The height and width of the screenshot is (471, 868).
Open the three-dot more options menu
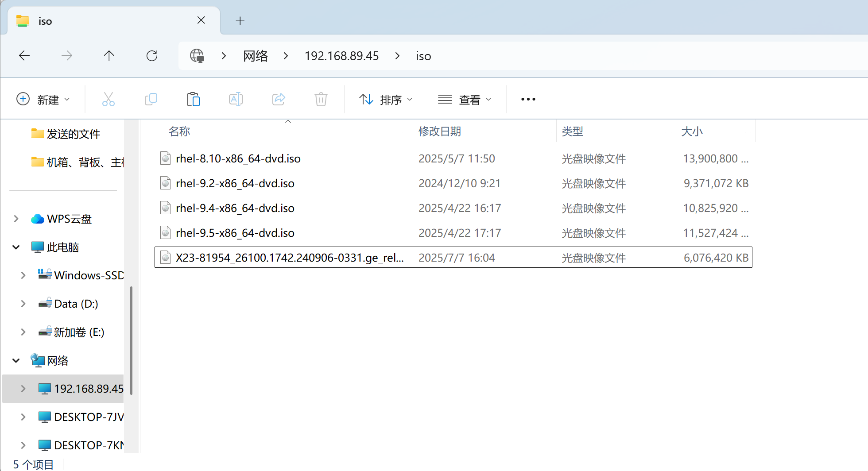tap(528, 99)
